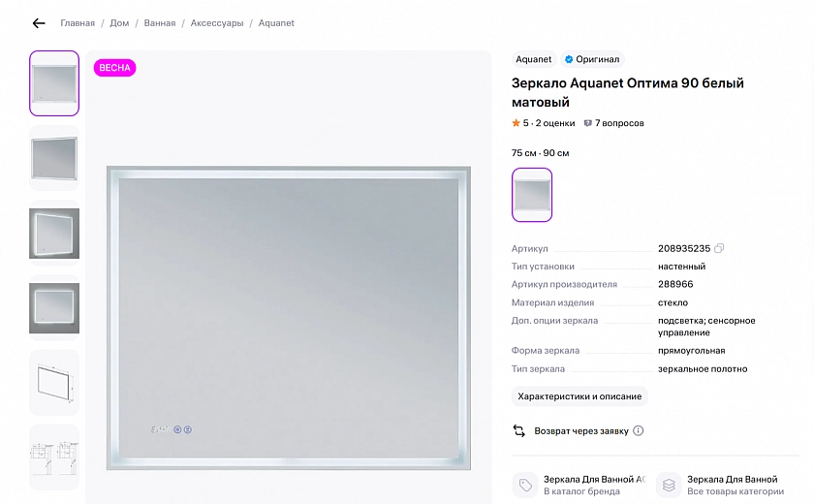Copy the article number 208935235
Image resolution: width=814 pixels, height=504 pixels.
pyautogui.click(x=719, y=249)
